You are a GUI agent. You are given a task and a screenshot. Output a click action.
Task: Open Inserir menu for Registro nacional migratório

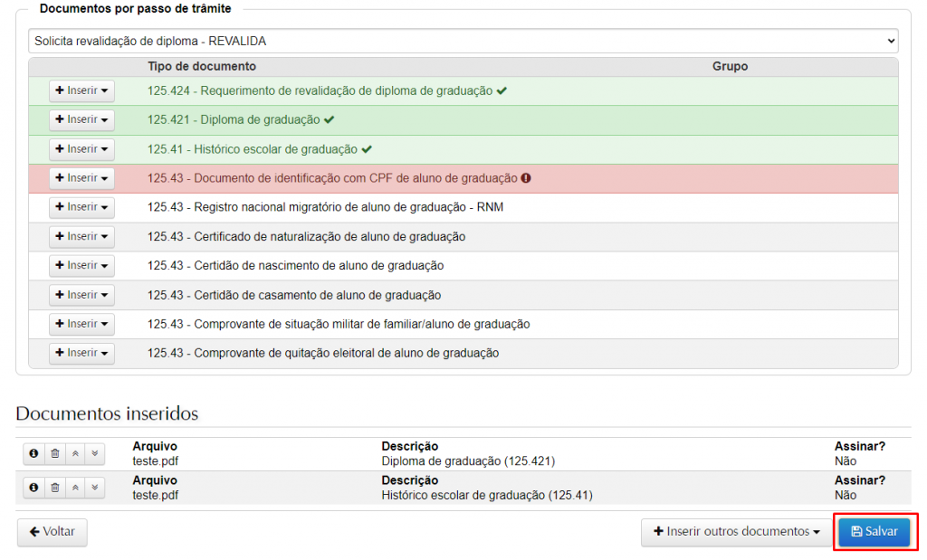(x=81, y=207)
